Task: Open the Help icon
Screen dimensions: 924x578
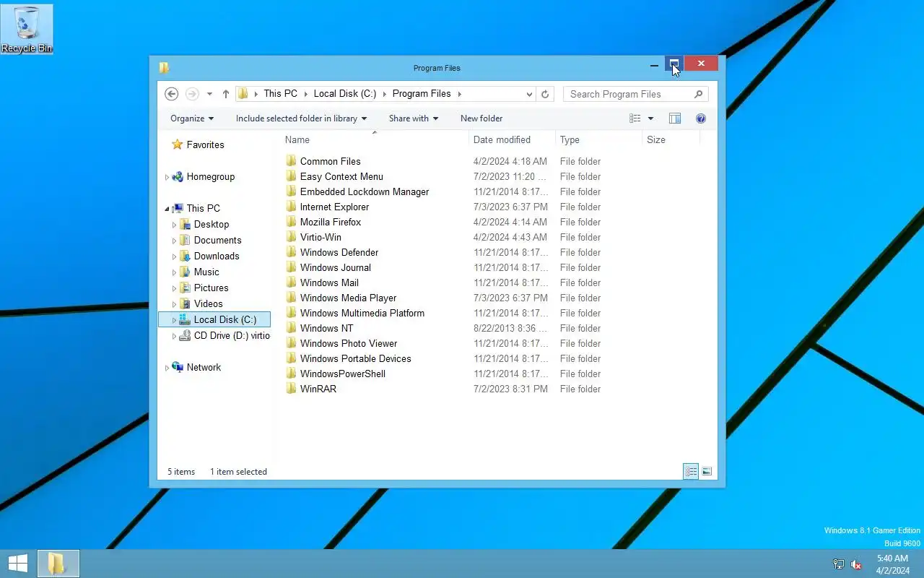Action: (x=700, y=118)
